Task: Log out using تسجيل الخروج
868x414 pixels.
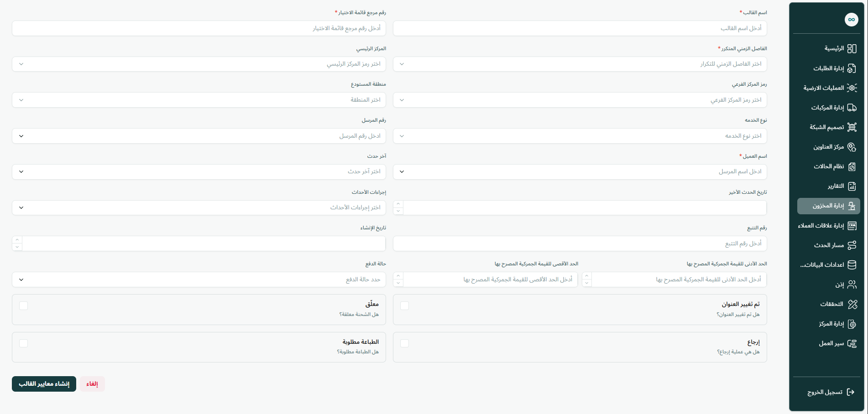Action: coord(831,392)
